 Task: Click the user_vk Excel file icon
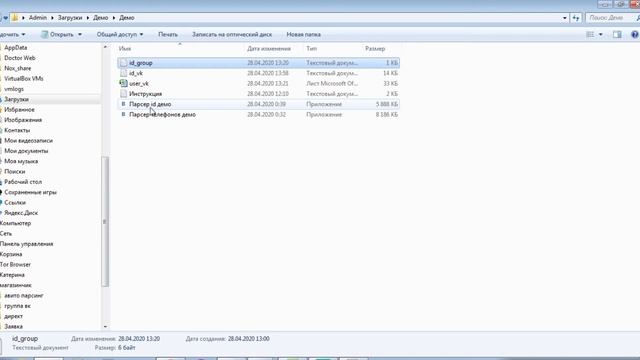[123, 83]
